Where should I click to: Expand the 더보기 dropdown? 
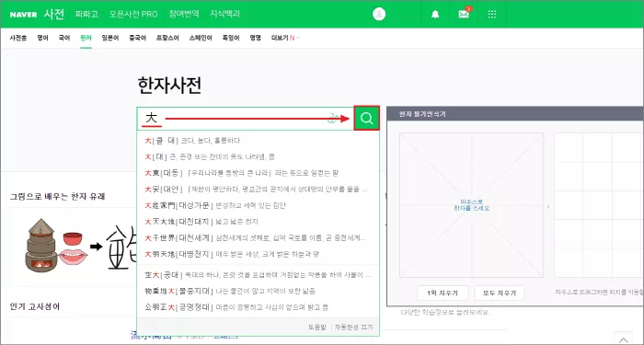(x=285, y=39)
